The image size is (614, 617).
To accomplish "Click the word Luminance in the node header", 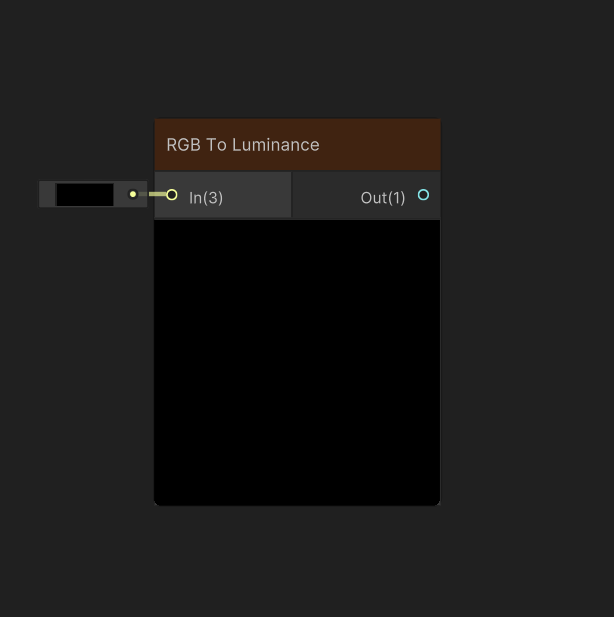I will 276,145.
